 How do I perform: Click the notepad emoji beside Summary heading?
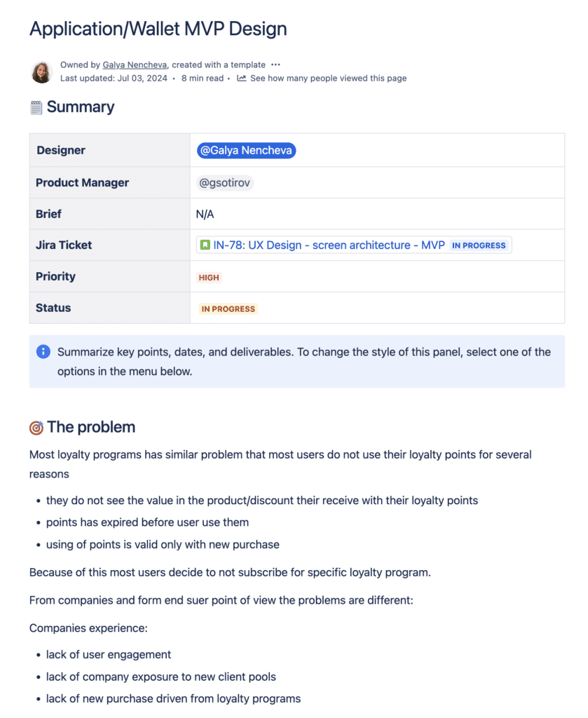coord(36,107)
